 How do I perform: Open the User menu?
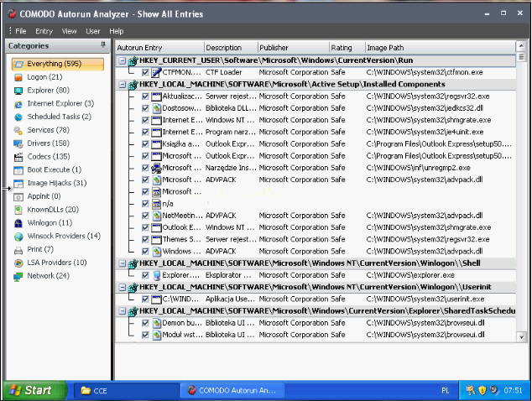pos(92,31)
